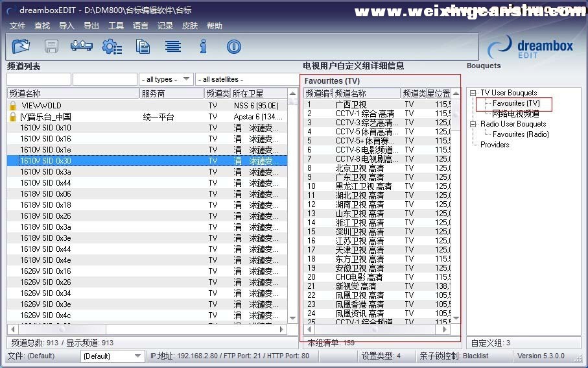Select 广西卫视 in favourites list
Screen dimensions: 588x368
click(x=377, y=104)
